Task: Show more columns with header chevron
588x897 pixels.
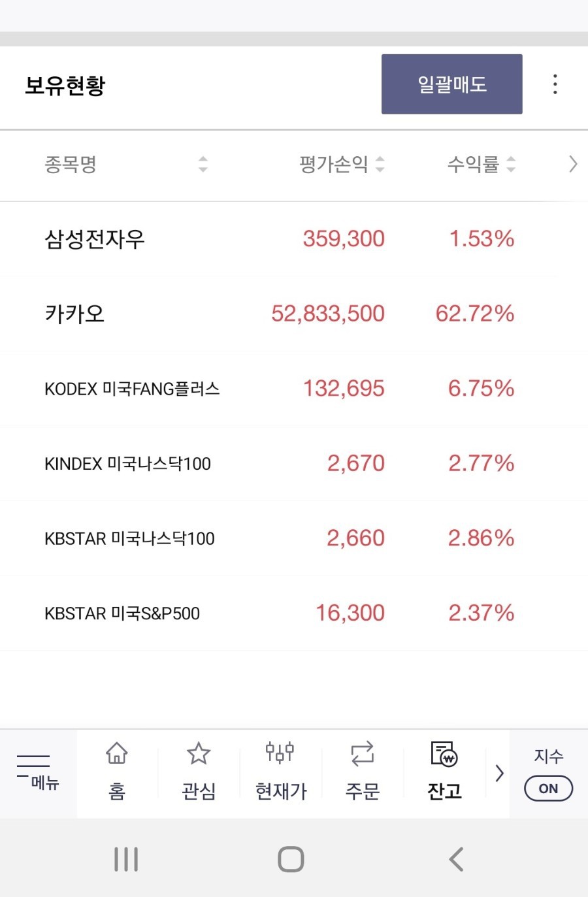Action: click(x=573, y=164)
